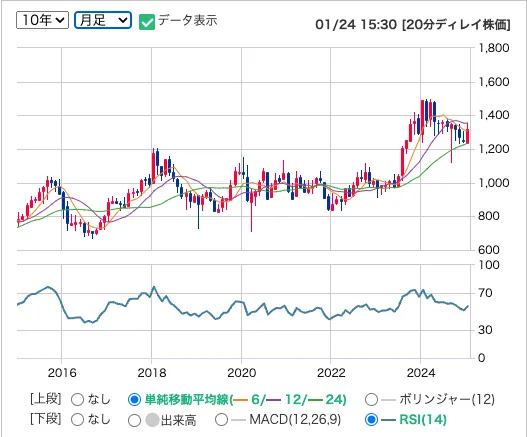Open the 月足 candle interval dropdown
Image resolution: width=527 pixels, height=437 pixels.
tap(103, 20)
